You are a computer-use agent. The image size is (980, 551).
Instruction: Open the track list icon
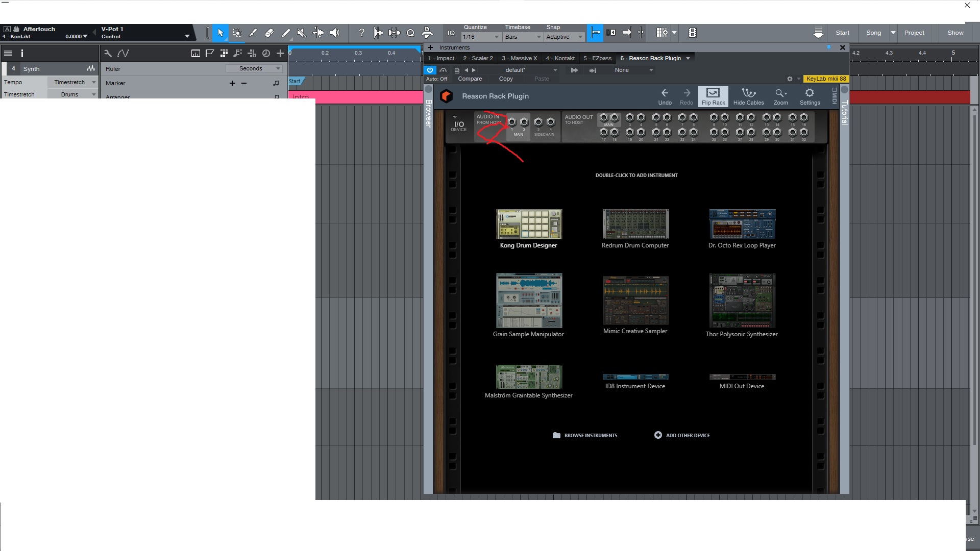8,53
